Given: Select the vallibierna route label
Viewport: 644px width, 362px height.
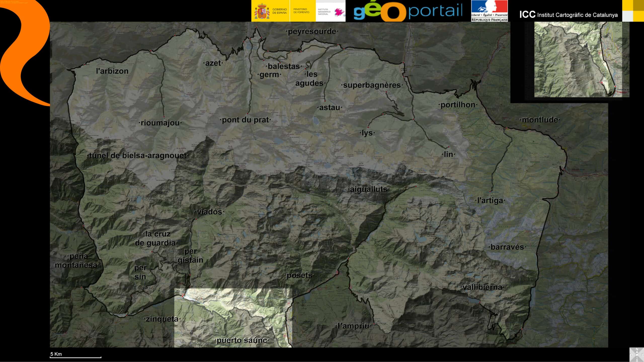Looking at the screenshot, I should pyautogui.click(x=482, y=287).
